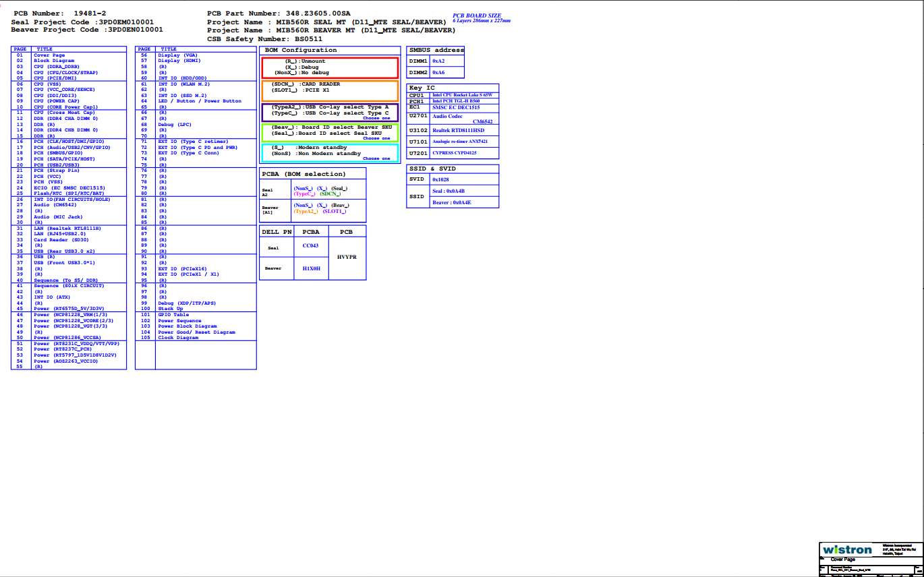Select 'INT IO (ATX)' entry
924x577 pixels.
click(52, 297)
